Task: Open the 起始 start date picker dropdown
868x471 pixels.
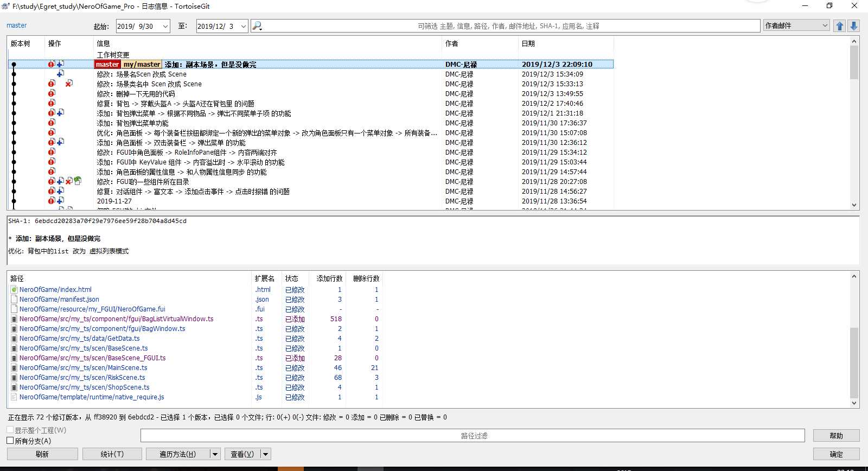Action: 165,26
